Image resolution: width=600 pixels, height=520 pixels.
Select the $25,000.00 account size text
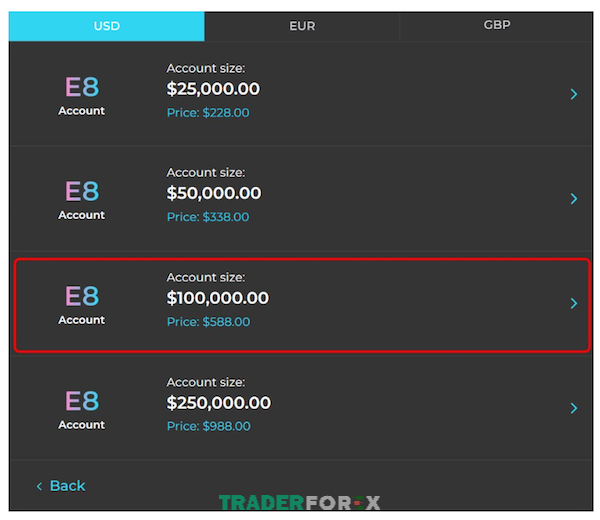coord(213,89)
